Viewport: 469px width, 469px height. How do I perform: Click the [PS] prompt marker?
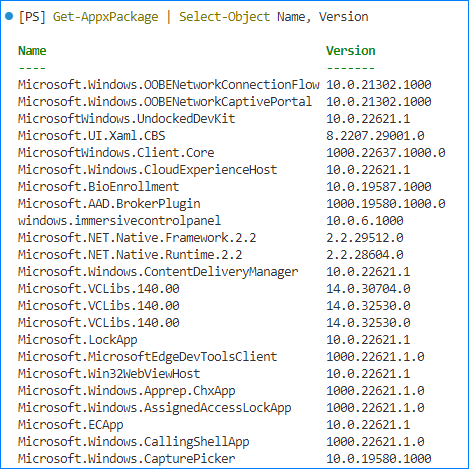coord(32,17)
